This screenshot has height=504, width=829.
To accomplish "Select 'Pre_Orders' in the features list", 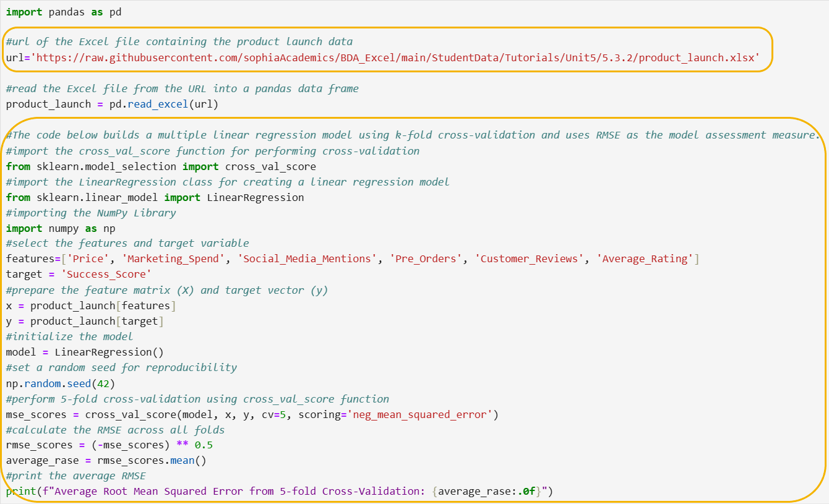I will click(426, 259).
